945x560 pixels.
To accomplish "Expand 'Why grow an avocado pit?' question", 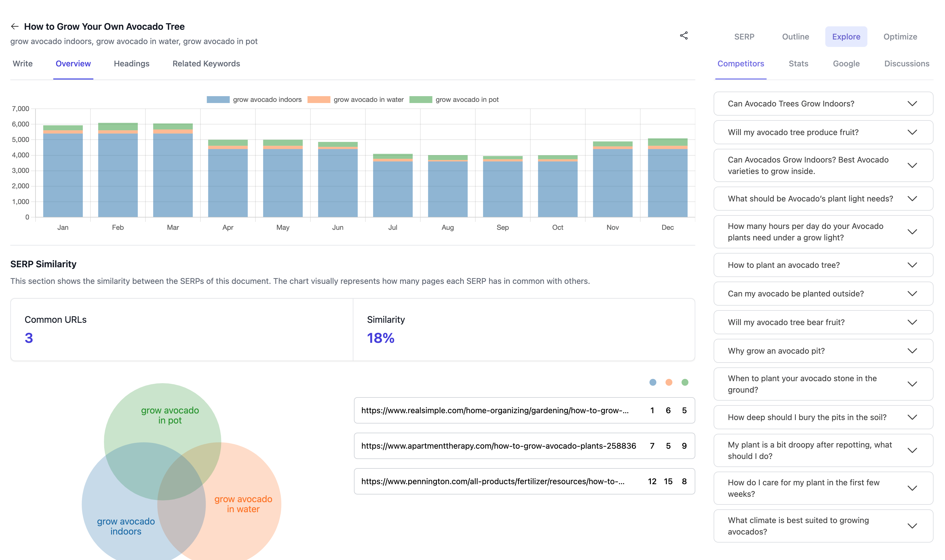I will tap(823, 351).
